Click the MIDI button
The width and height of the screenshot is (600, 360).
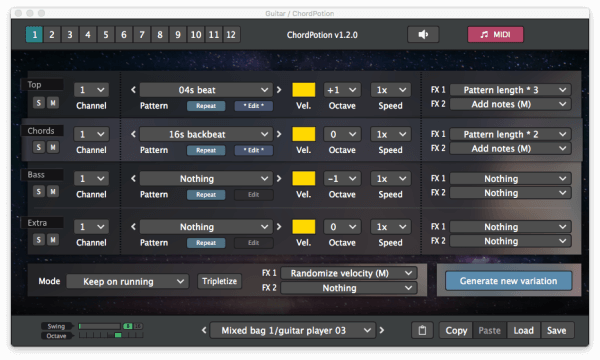tap(495, 34)
